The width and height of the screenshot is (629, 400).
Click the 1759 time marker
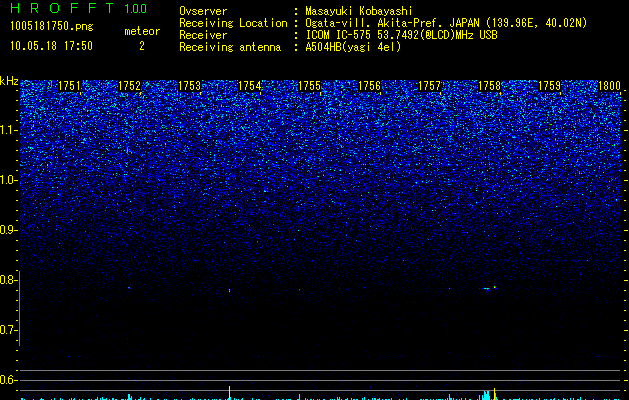549,86
